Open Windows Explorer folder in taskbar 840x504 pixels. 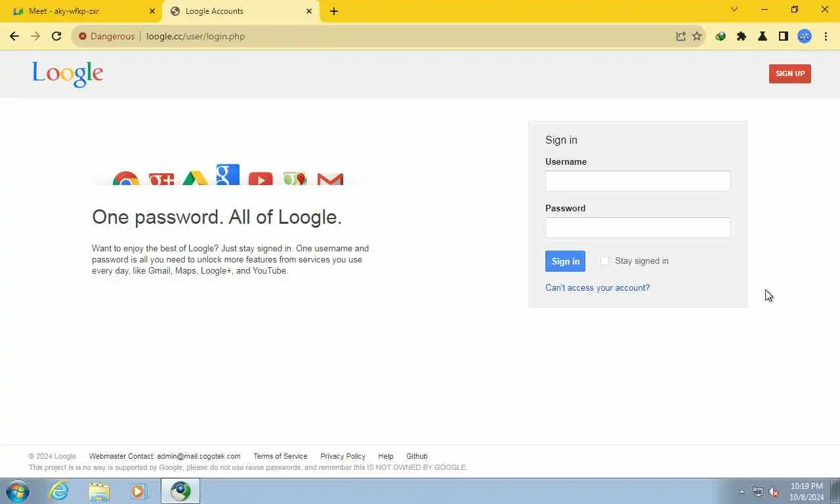99,491
